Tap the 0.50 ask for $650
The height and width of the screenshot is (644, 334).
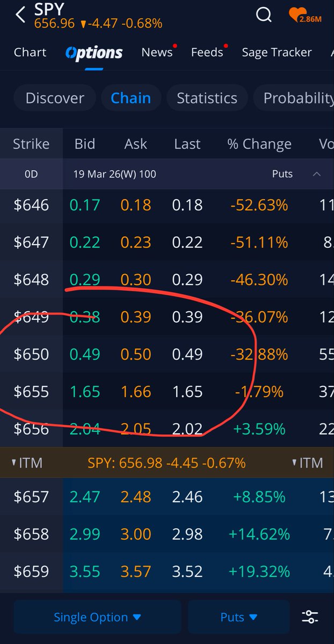(135, 354)
